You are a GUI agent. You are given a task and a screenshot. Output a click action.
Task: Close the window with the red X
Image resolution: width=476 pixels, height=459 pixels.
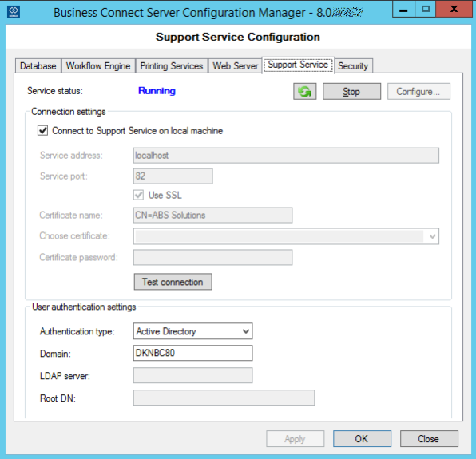pos(454,9)
